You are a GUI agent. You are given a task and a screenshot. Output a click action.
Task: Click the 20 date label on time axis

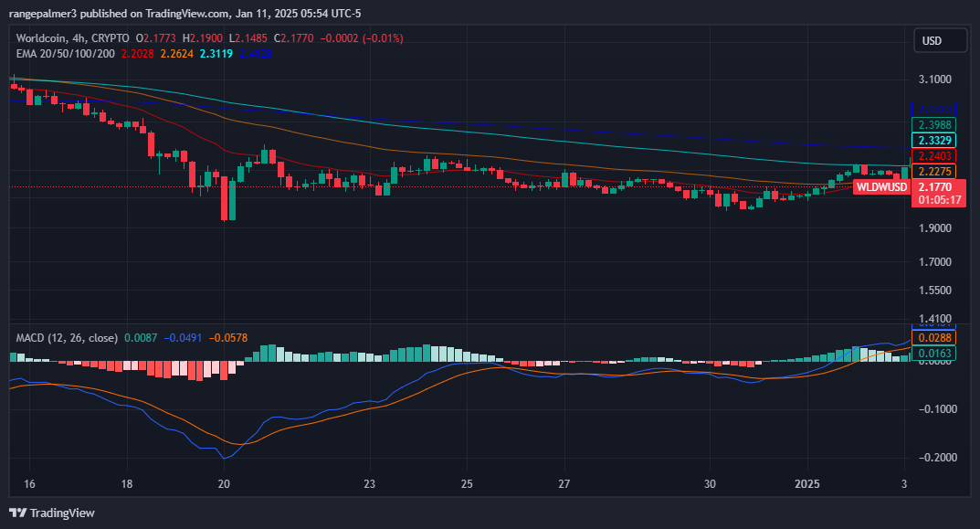click(225, 483)
